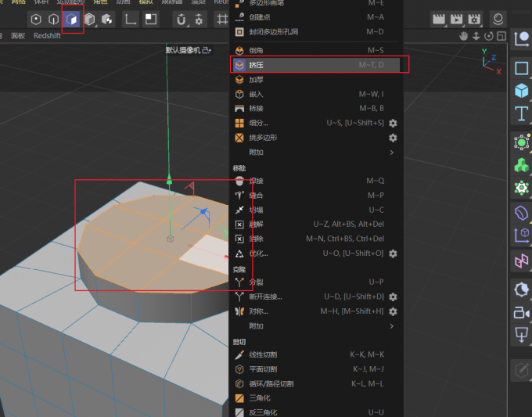Viewport: 532px width, 417px height.
Task: Open the 面板 viewport menu
Action: [18, 36]
